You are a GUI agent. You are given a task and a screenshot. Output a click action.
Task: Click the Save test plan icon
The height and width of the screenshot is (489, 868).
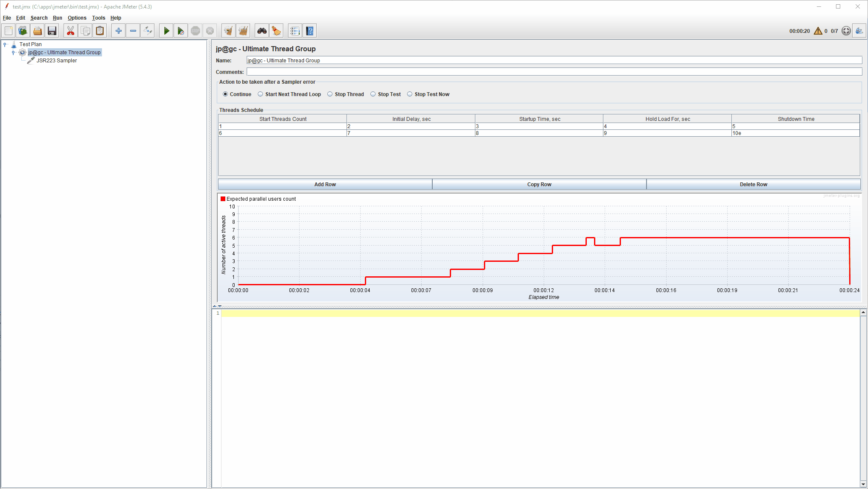[52, 30]
